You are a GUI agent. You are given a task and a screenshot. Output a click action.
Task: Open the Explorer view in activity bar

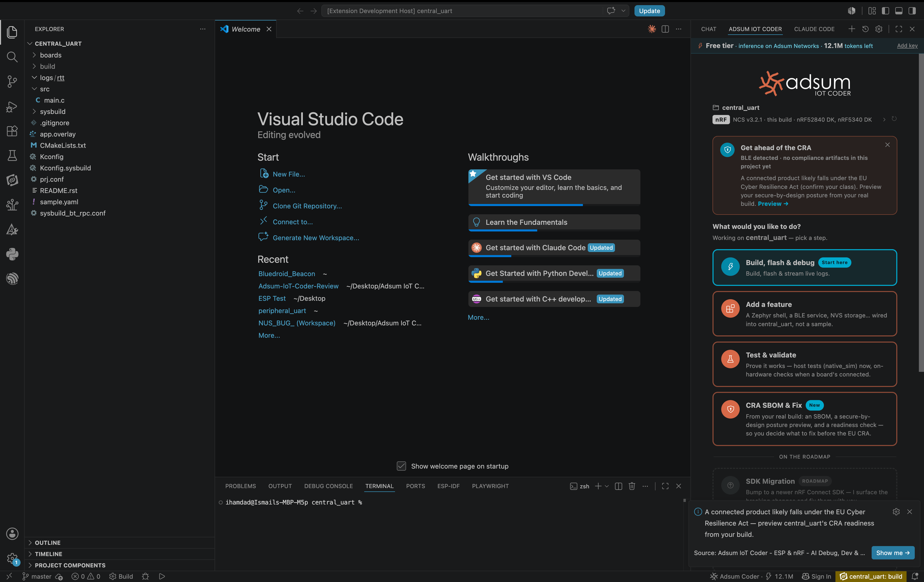(x=12, y=32)
